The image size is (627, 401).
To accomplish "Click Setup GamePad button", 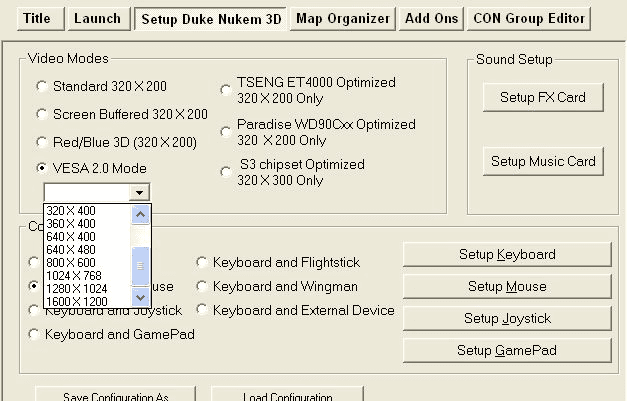I will coord(507,350).
